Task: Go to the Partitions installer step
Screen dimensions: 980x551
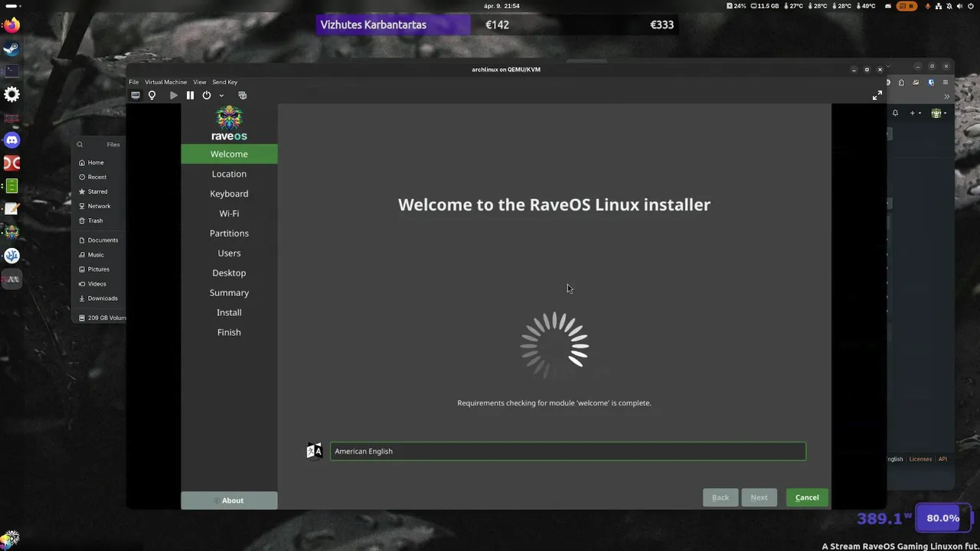Action: pyautogui.click(x=229, y=233)
